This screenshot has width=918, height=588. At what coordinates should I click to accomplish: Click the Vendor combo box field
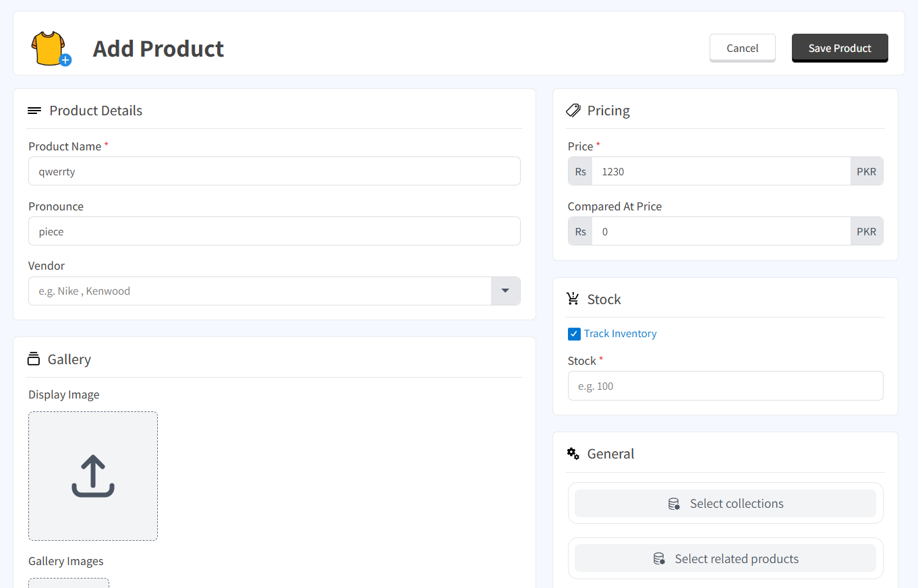click(260, 291)
